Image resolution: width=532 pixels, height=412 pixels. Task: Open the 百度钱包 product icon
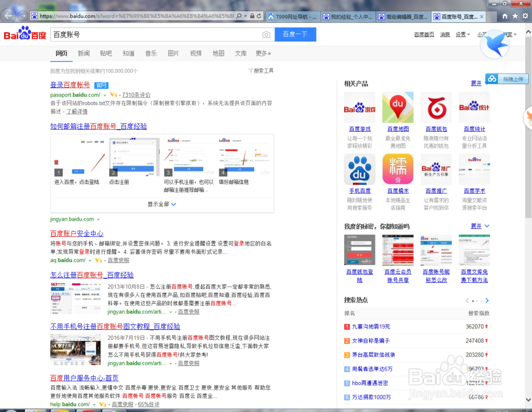point(436,107)
